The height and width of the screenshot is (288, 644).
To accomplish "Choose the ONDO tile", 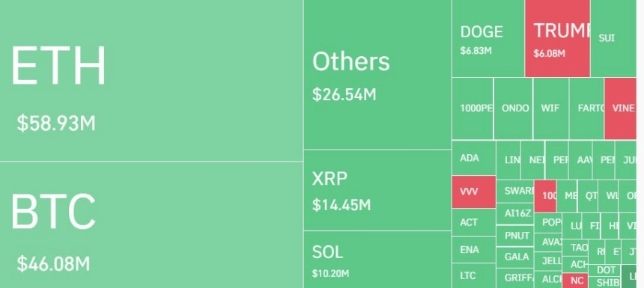I will coord(514,108).
